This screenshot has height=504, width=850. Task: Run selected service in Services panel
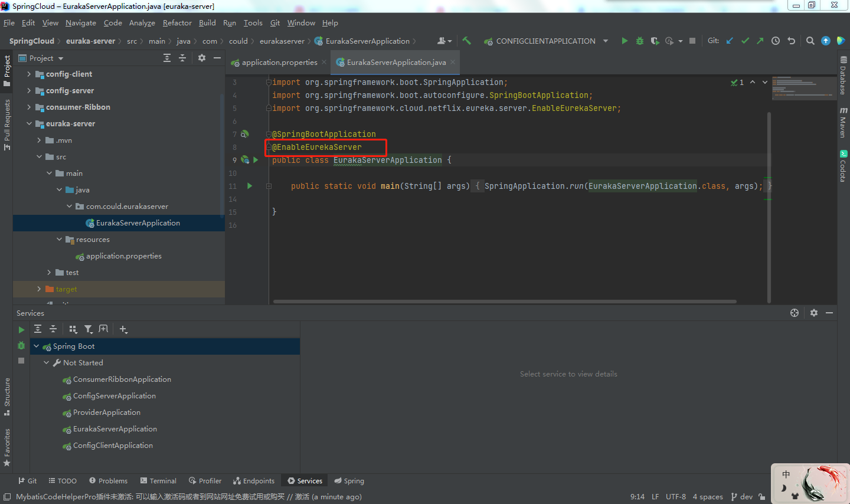(21, 330)
